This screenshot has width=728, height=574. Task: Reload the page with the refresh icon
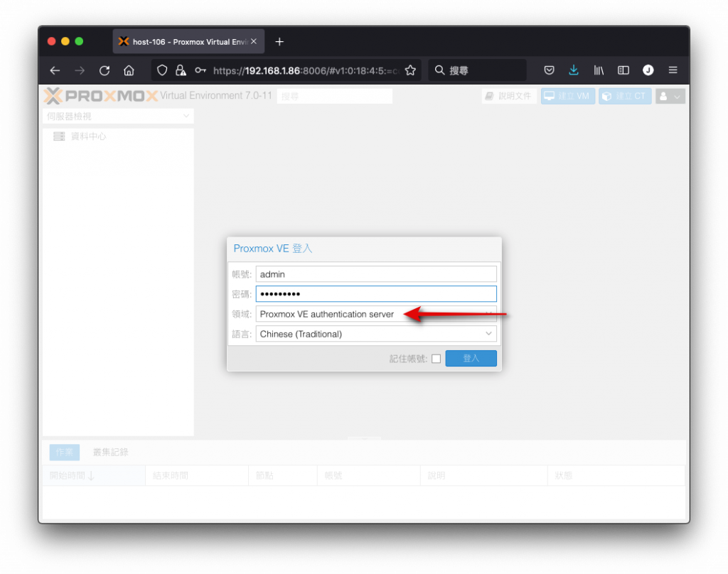click(x=105, y=70)
